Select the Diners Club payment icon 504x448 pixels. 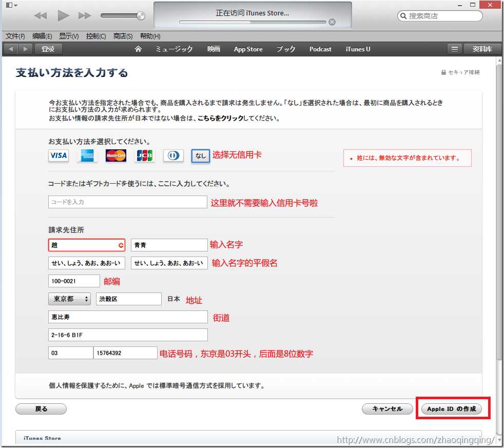[173, 155]
